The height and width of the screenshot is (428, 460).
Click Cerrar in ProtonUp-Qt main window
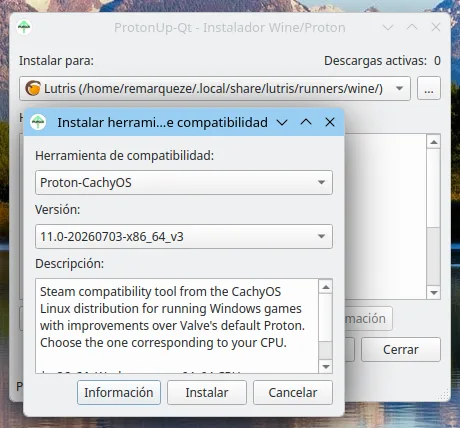401,349
